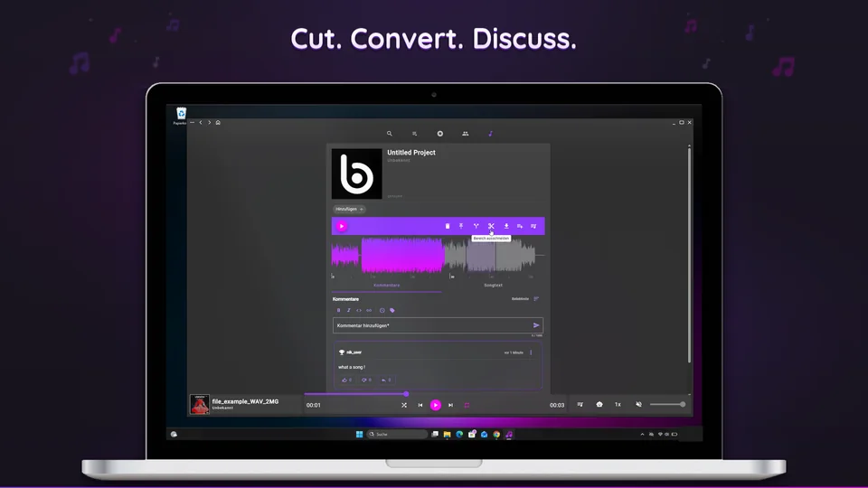Toggle bold formatting in comment editor
Viewport: 868px width, 488px height.
tap(339, 310)
